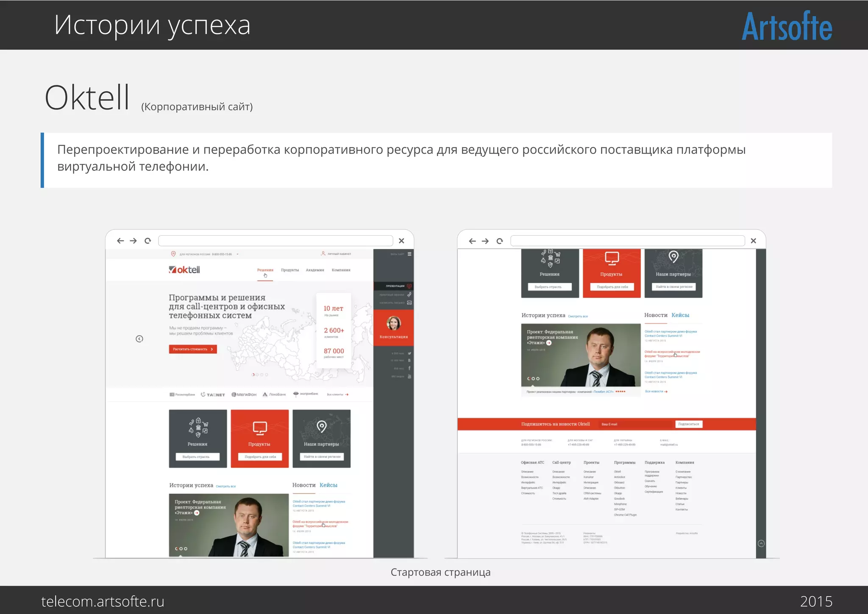The height and width of the screenshot is (614, 868).
Task: Click Найти в своем регионе in right mockup
Action: [674, 287]
